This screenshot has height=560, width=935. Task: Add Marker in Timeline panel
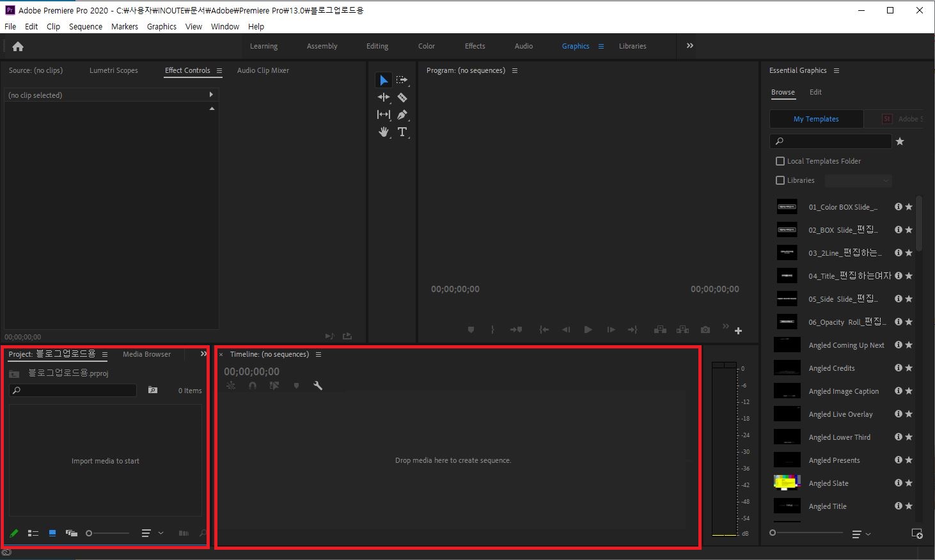point(296,385)
